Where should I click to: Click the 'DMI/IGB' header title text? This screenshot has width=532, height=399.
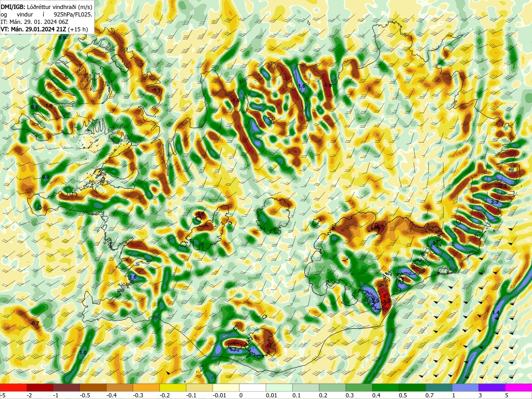pyautogui.click(x=13, y=6)
